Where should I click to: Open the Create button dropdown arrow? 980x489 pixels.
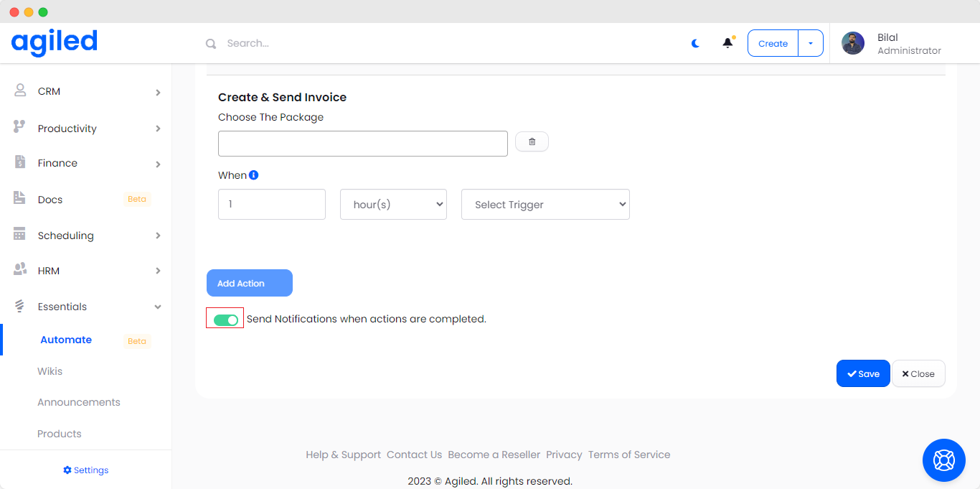(811, 43)
